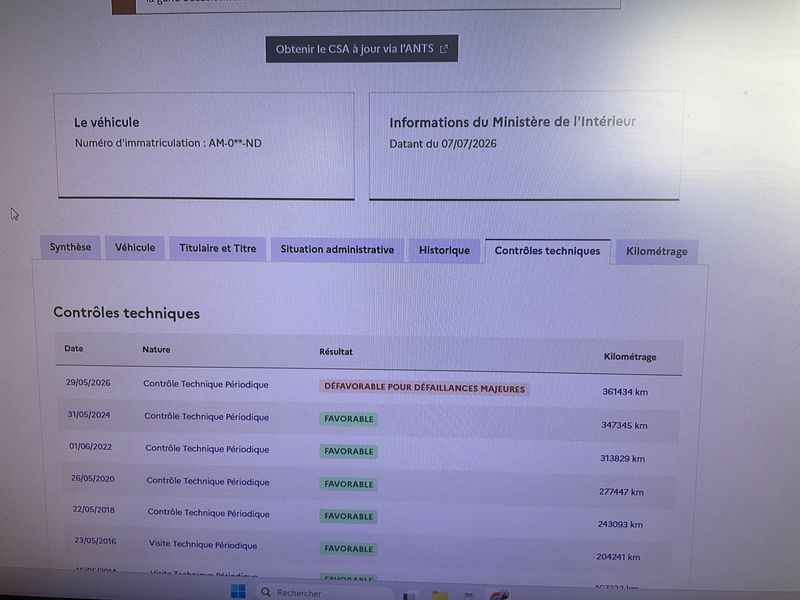Select the date 26/05/2020
This screenshot has width=800, height=600.
(x=92, y=479)
